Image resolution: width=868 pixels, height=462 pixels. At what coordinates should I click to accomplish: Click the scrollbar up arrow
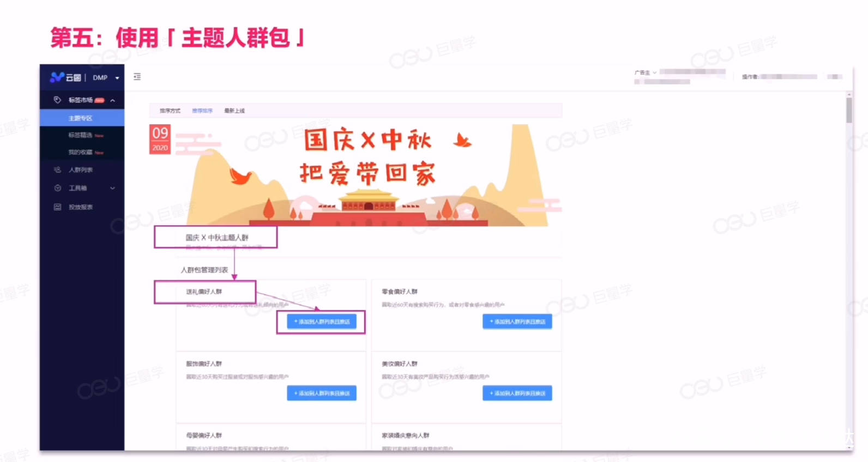849,95
